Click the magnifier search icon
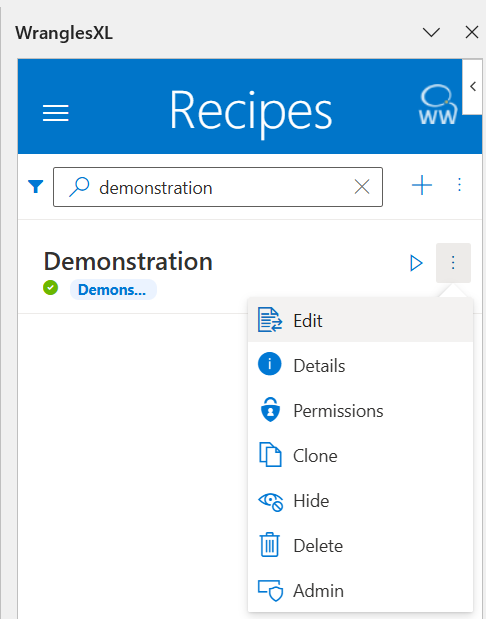The height and width of the screenshot is (619, 486). coord(79,187)
